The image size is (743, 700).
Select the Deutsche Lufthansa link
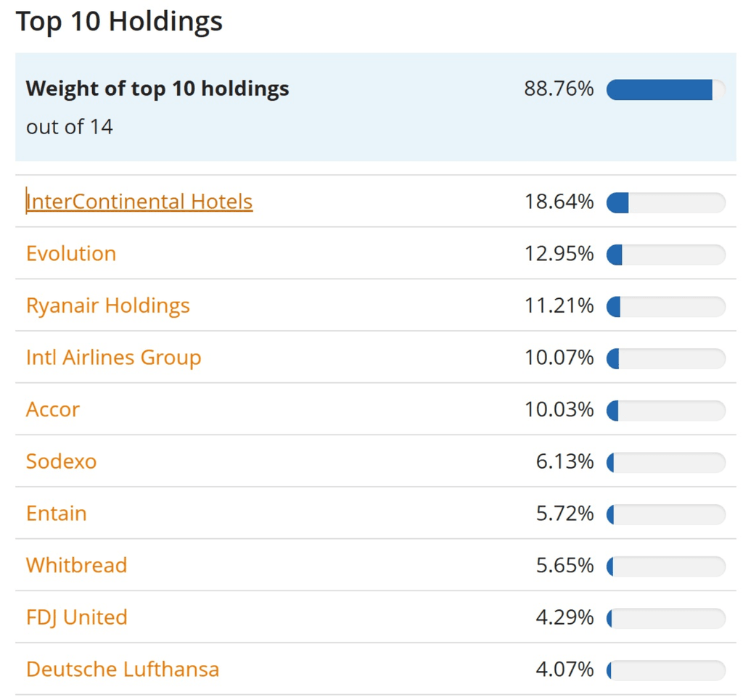pos(123,669)
